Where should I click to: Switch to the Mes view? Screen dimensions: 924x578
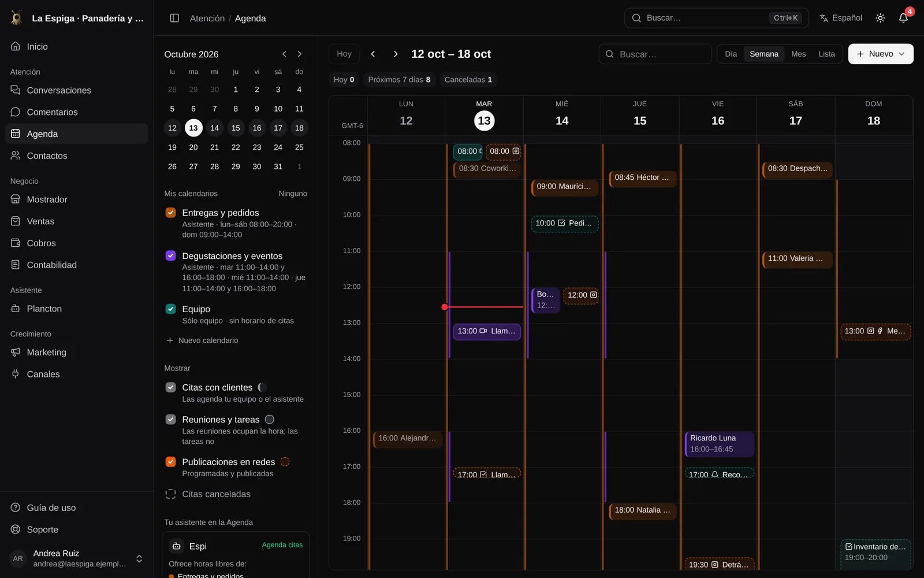(798, 54)
